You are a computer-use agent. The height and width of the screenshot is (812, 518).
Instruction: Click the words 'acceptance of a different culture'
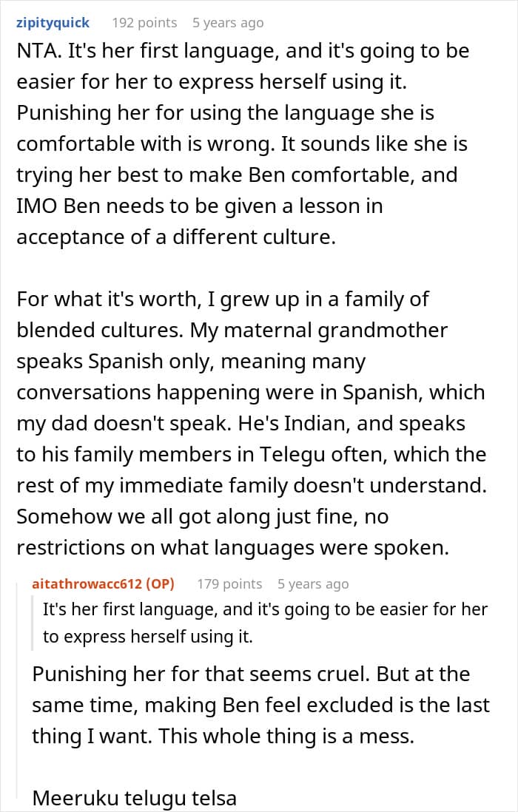point(171,237)
